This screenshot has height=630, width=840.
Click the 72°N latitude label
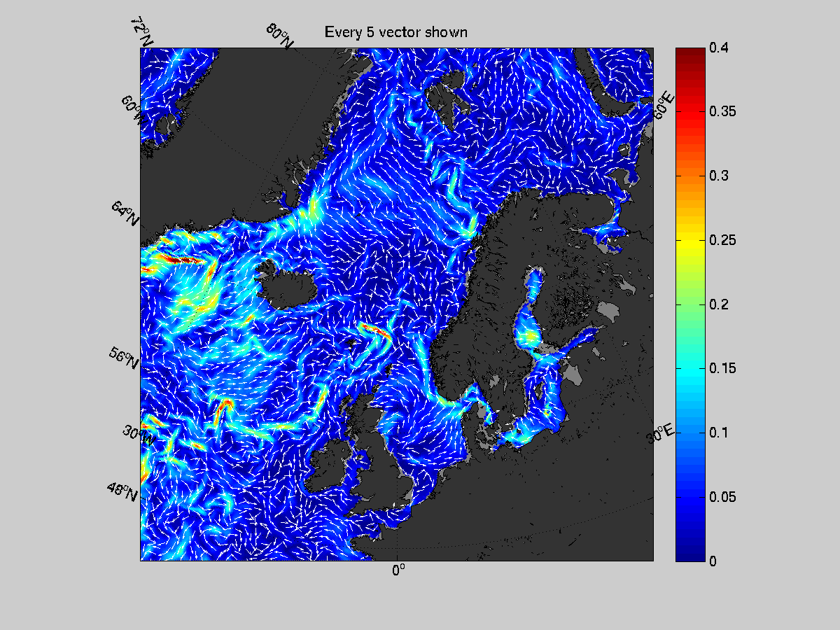142,31
